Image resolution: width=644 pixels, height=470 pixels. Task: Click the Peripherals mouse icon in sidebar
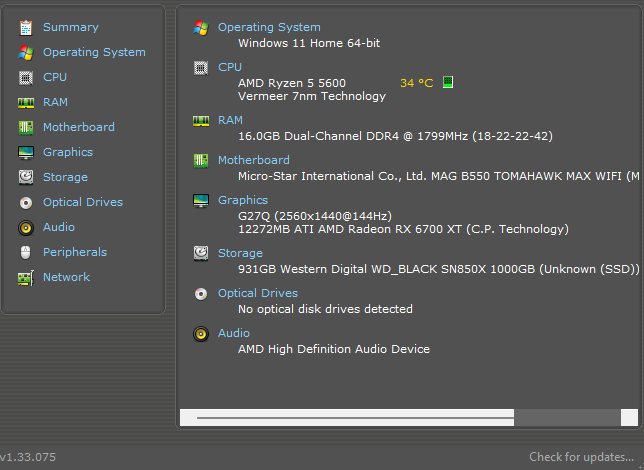(25, 252)
